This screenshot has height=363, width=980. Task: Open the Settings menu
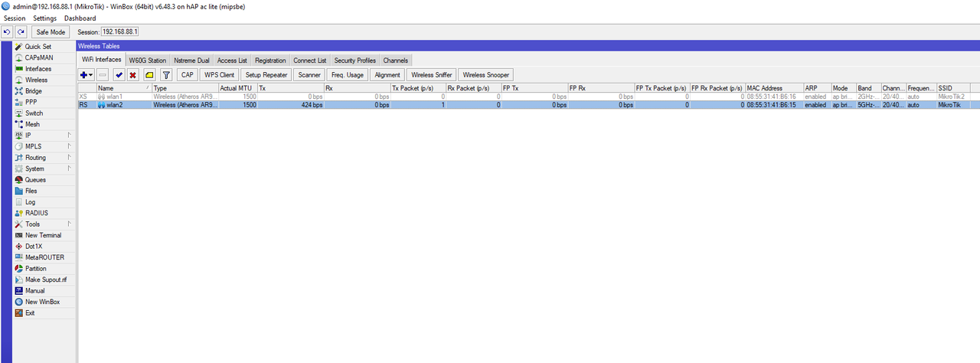tap(45, 18)
